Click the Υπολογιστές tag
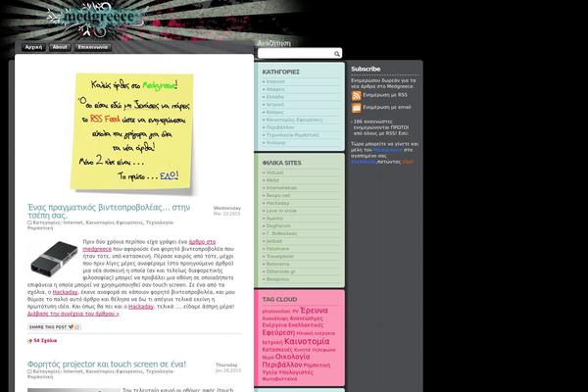 (296, 372)
